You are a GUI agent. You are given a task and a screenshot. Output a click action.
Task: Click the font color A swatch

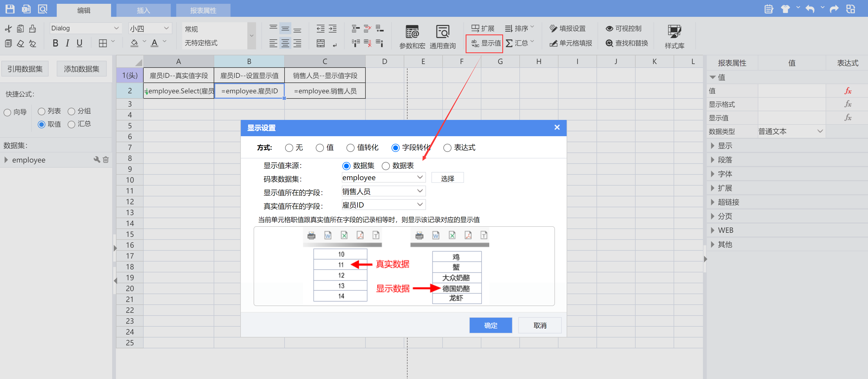154,43
